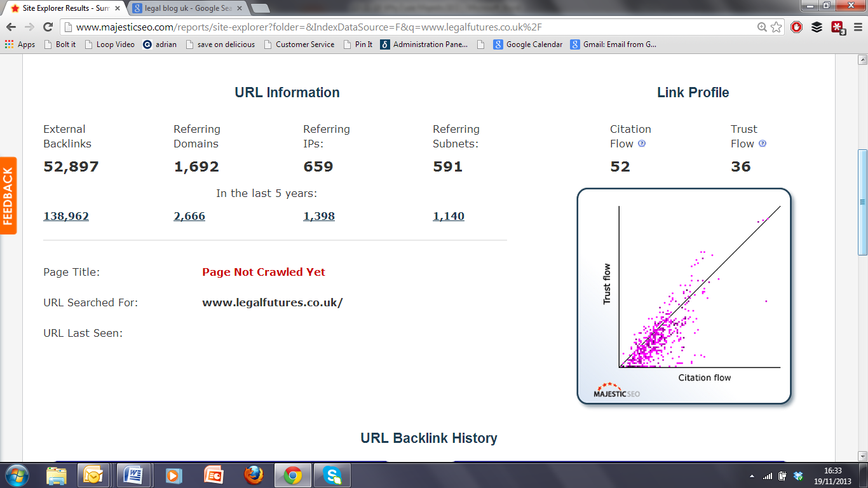The image size is (868, 488).
Task: Show hidden system tray icons
Action: tap(752, 476)
